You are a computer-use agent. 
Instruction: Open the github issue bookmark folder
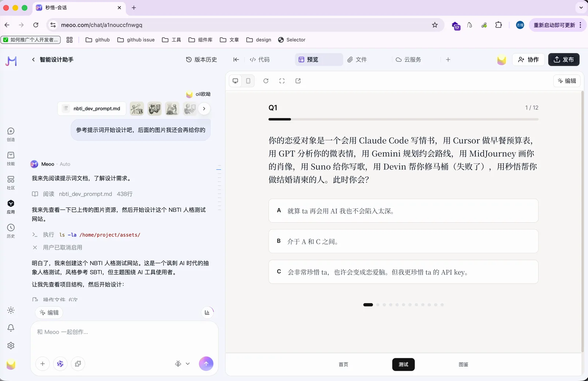coord(136,40)
